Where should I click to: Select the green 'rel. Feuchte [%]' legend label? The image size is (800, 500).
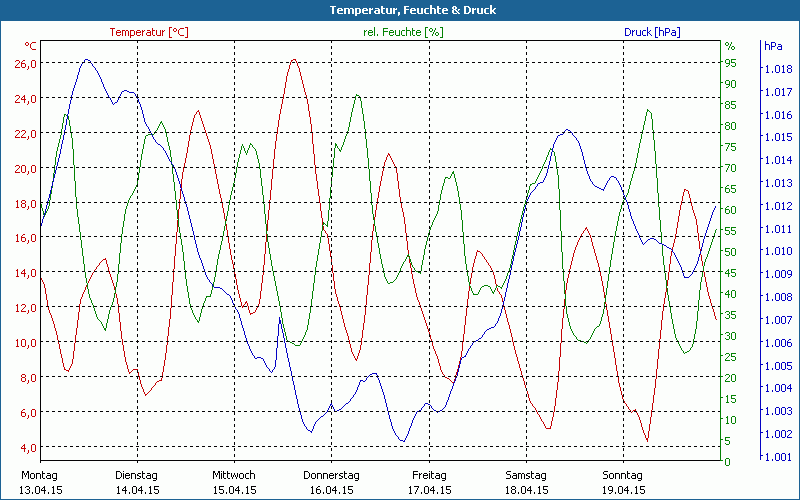point(403,32)
